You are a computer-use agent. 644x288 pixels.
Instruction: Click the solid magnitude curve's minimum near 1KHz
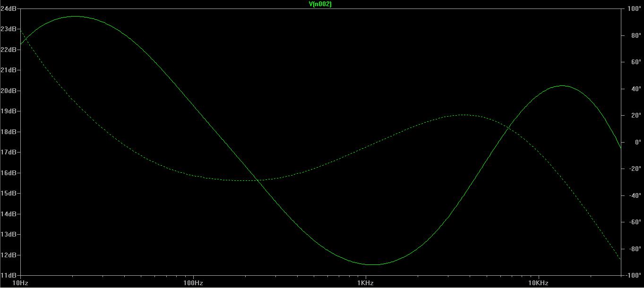[373, 264]
